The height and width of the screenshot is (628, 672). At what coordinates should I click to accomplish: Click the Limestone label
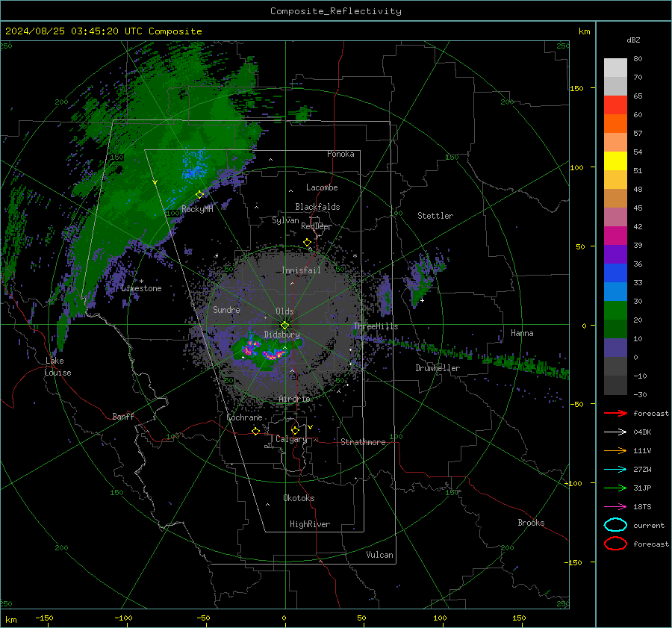coord(141,288)
